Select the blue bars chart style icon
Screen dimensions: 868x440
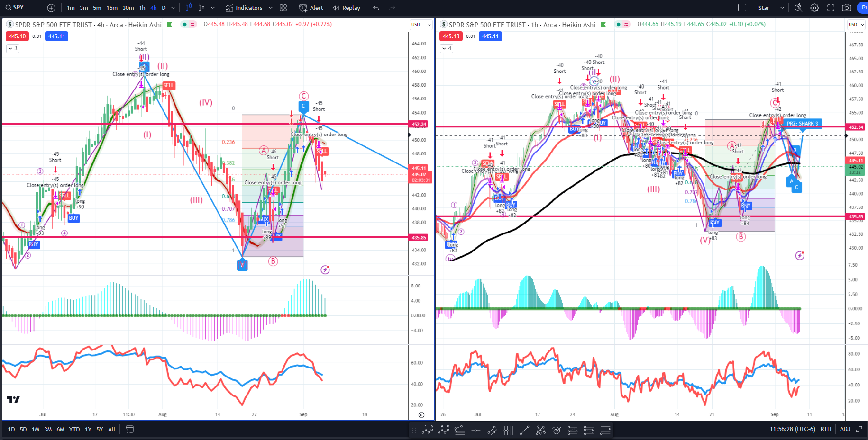pyautogui.click(x=189, y=8)
